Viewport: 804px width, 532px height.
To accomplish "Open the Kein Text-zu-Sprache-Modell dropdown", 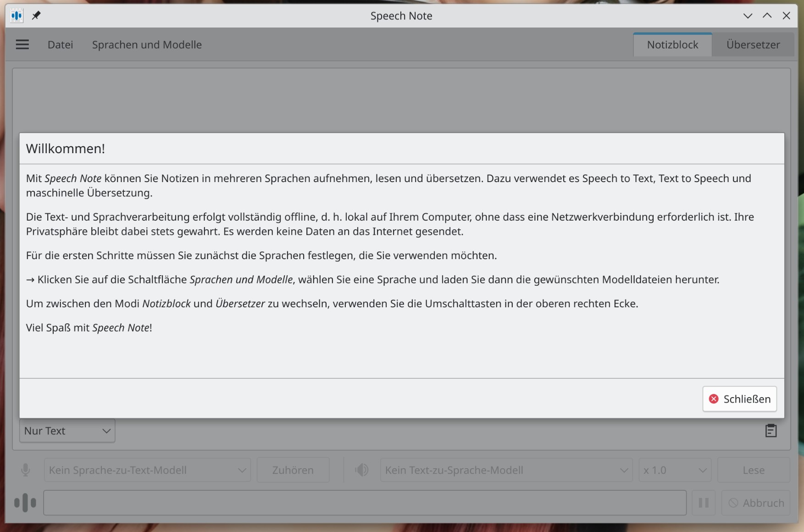I will (506, 470).
